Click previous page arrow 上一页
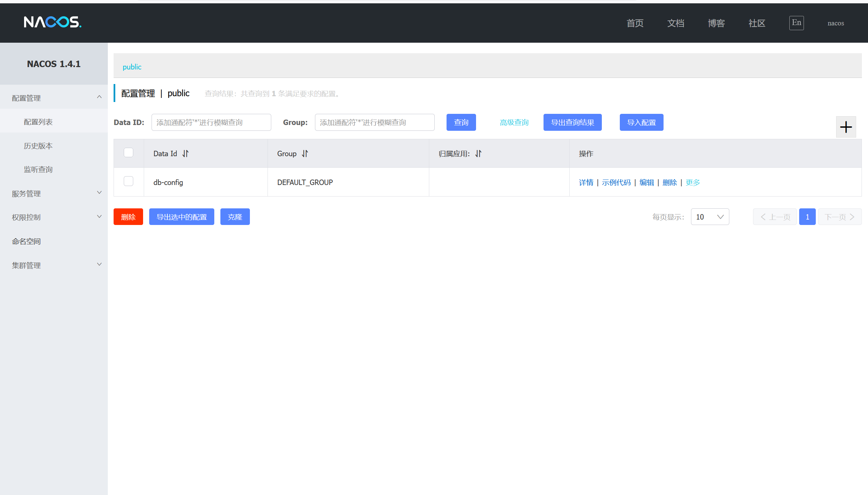 tap(775, 217)
